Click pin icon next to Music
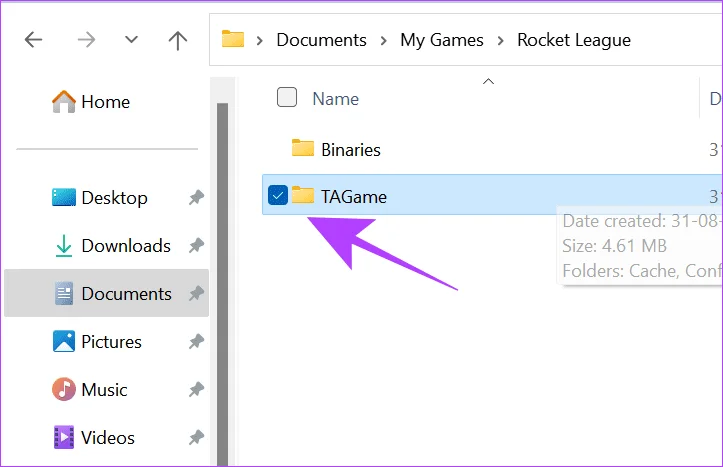Screen dimensions: 723x468 (196, 389)
